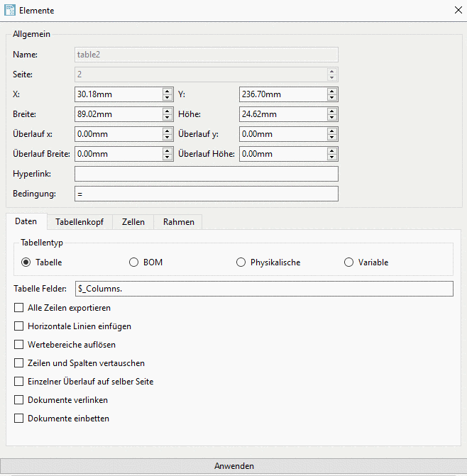Click the Elemente window title icon
The height and width of the screenshot is (476, 467).
[11, 11]
